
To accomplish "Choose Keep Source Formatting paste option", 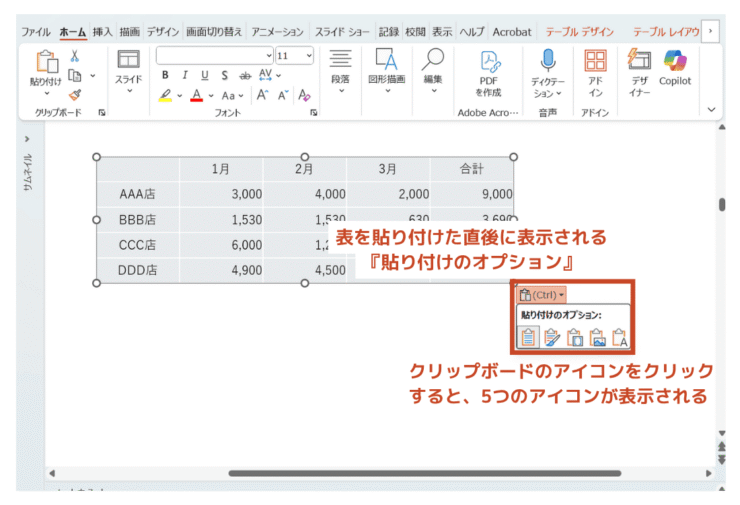I will [x=552, y=337].
